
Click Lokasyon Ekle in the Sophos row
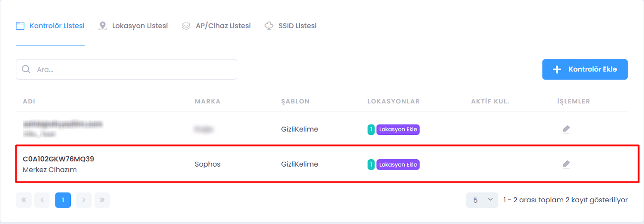pyautogui.click(x=398, y=164)
